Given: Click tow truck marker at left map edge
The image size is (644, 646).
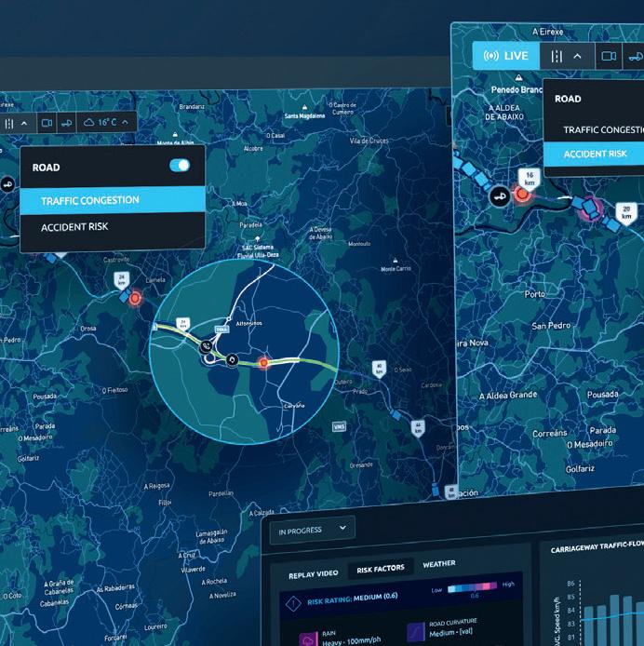Looking at the screenshot, I should (7, 184).
